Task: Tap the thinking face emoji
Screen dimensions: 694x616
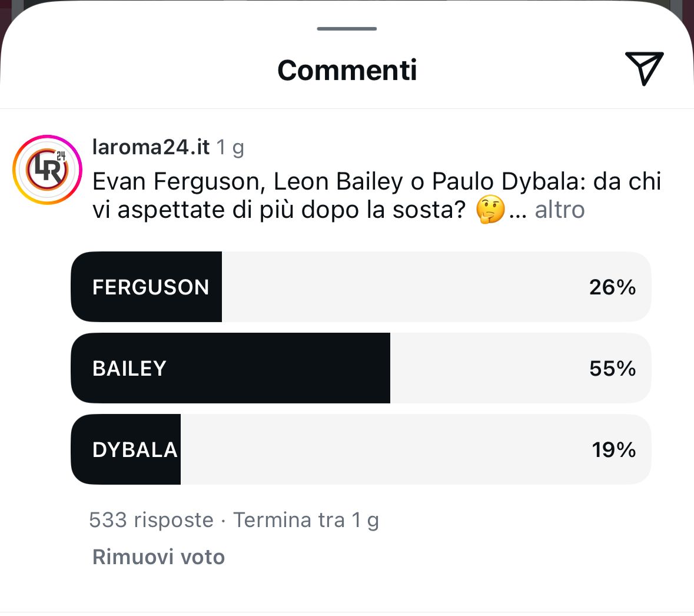Action: 490,210
